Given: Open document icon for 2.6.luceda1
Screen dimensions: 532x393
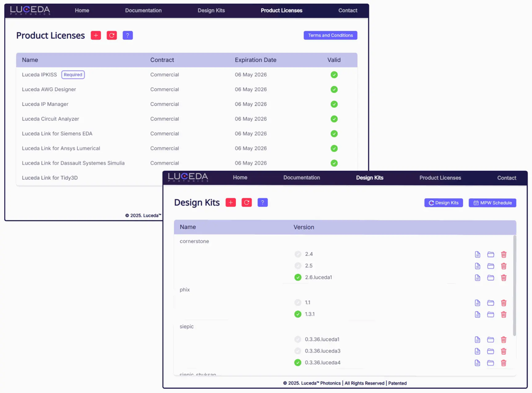Looking at the screenshot, I should (477, 278).
